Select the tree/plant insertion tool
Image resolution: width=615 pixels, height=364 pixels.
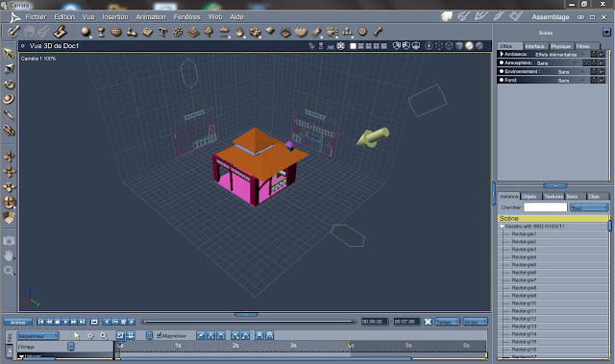click(209, 32)
